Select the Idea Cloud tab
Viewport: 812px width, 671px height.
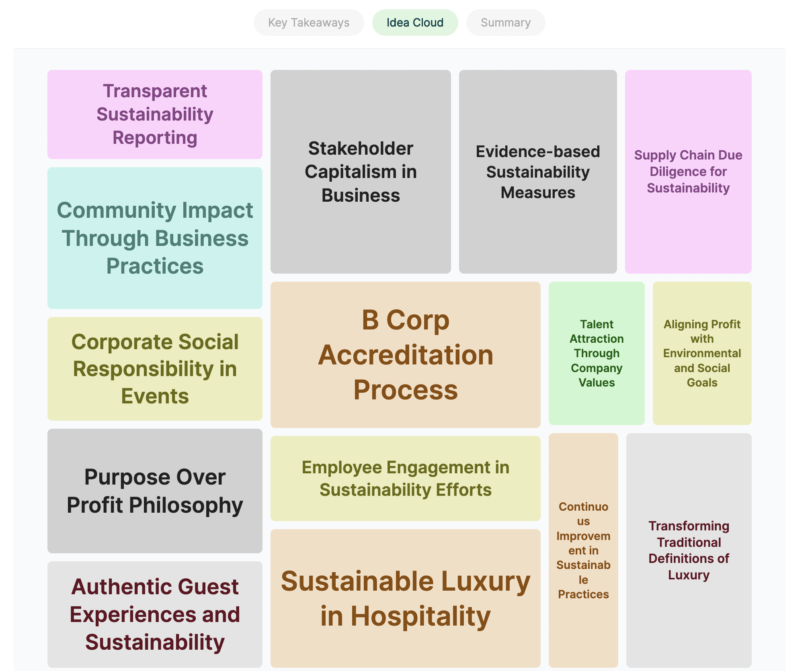(415, 23)
